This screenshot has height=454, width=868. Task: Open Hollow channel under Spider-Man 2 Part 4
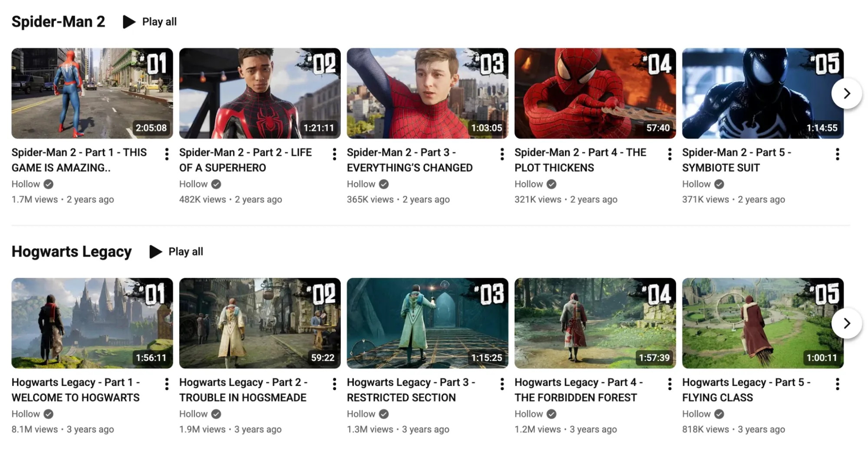pyautogui.click(x=528, y=184)
